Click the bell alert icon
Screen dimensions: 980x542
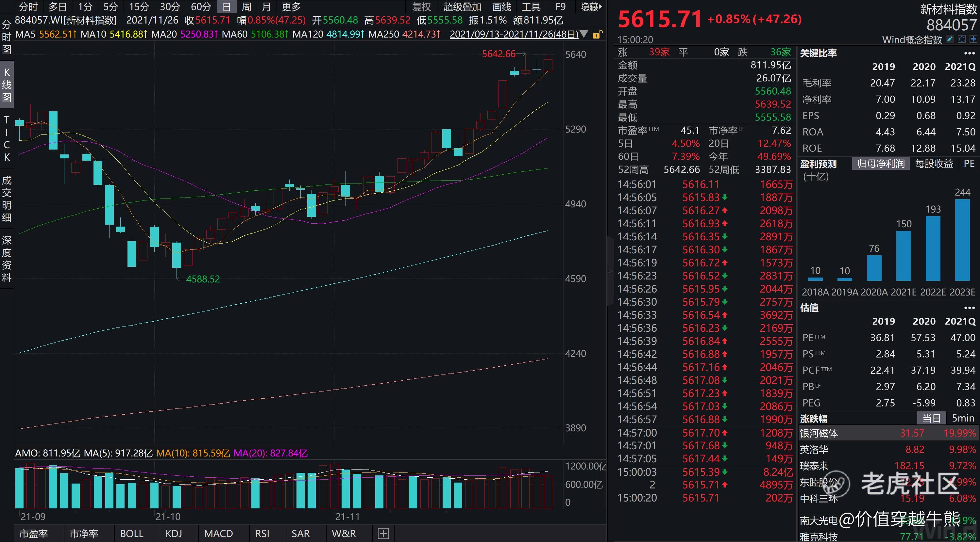pyautogui.click(x=962, y=39)
